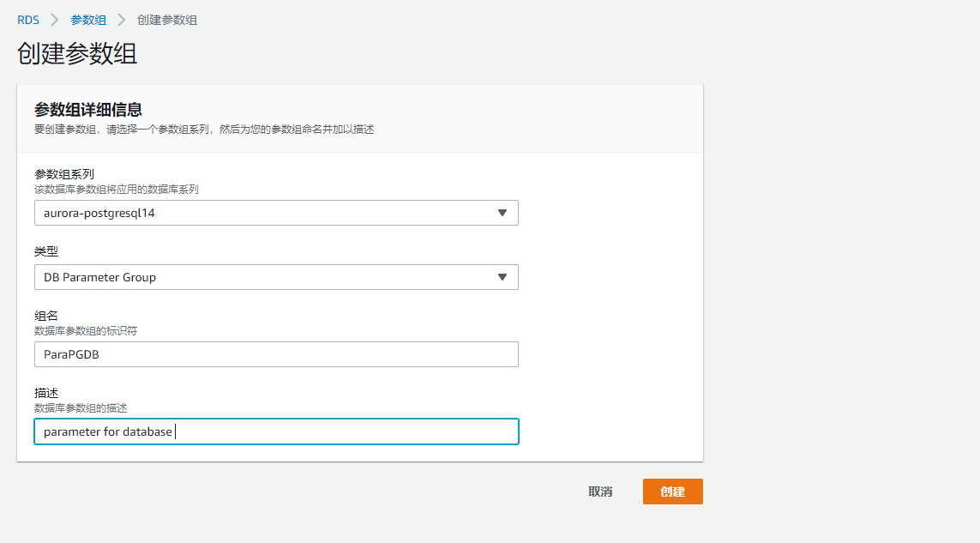980x543 pixels.
Task: Navigate to 参数组 breadcrumb link
Action: [x=88, y=20]
